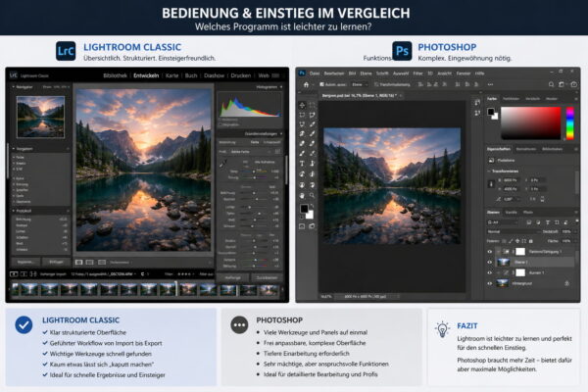Select the loupe view icon under Lightroom photo
This screenshot has width=588, height=392.
point(79,263)
